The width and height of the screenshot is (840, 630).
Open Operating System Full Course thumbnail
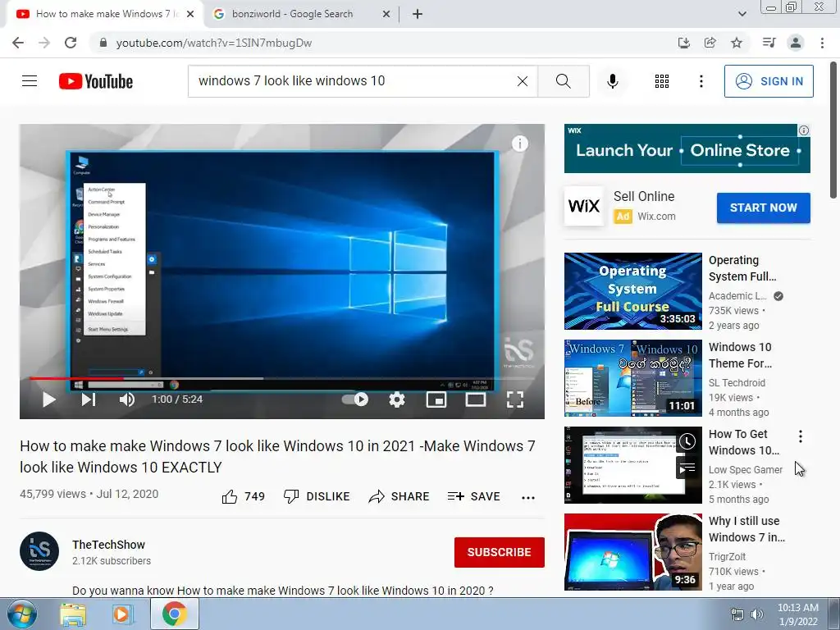click(632, 291)
